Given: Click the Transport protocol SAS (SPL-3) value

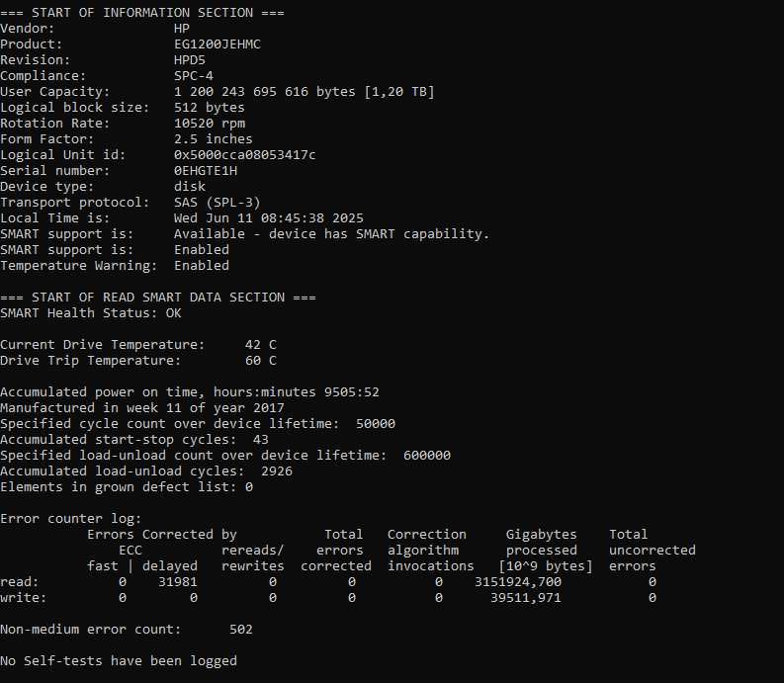Looking at the screenshot, I should point(217,203).
